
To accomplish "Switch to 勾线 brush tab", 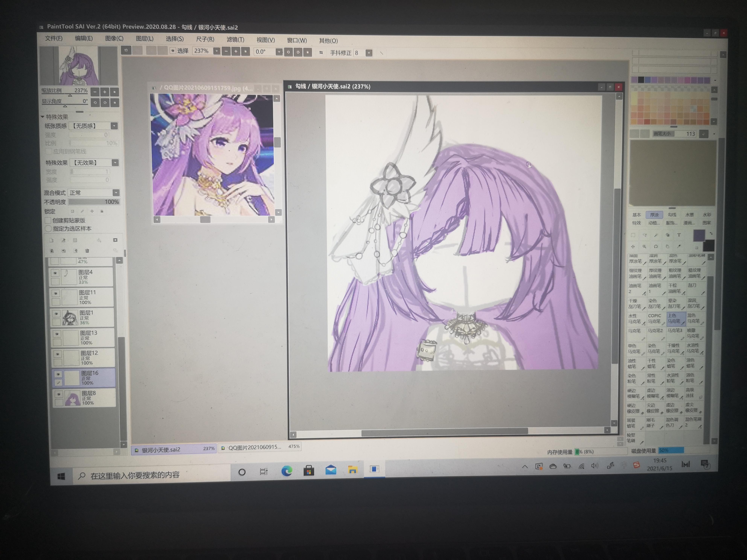I will coord(672,215).
